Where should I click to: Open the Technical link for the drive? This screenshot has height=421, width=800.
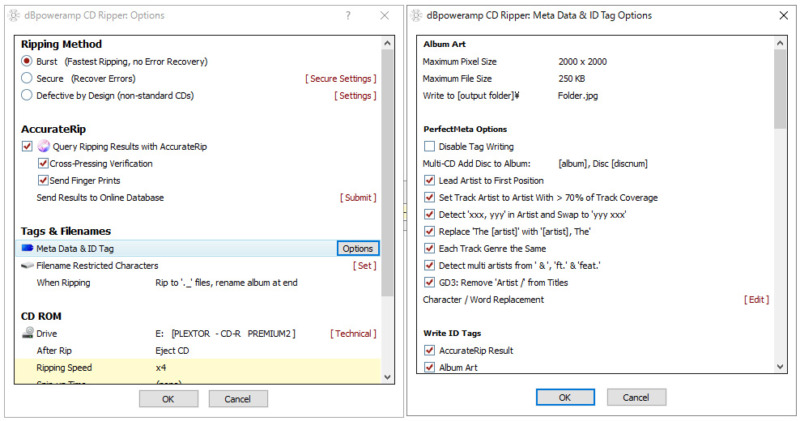click(x=353, y=333)
